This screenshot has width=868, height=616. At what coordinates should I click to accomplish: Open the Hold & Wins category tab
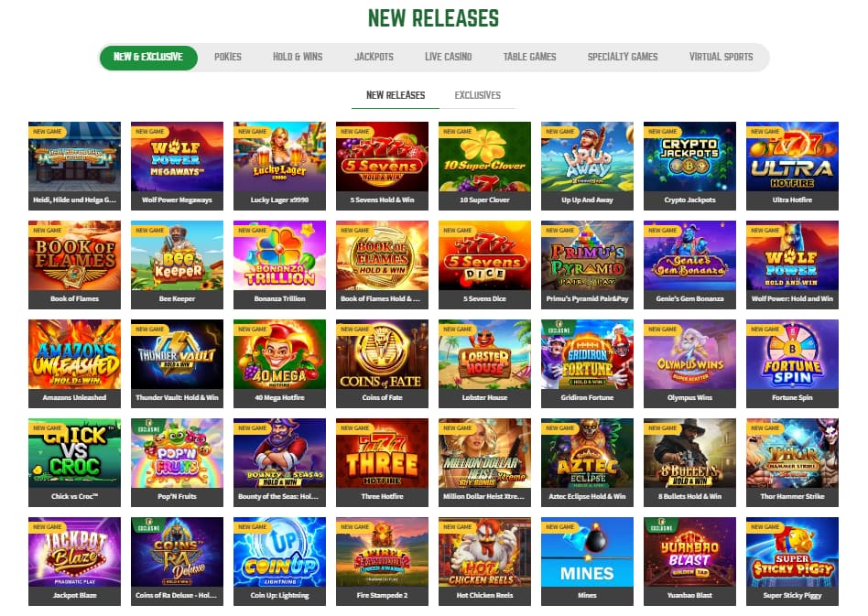[298, 57]
